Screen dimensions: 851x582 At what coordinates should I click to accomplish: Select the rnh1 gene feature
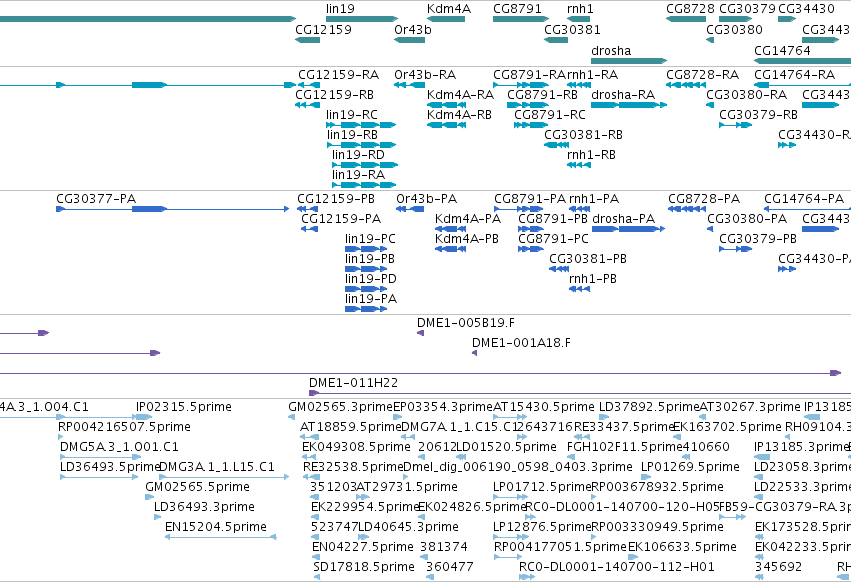coord(578,19)
